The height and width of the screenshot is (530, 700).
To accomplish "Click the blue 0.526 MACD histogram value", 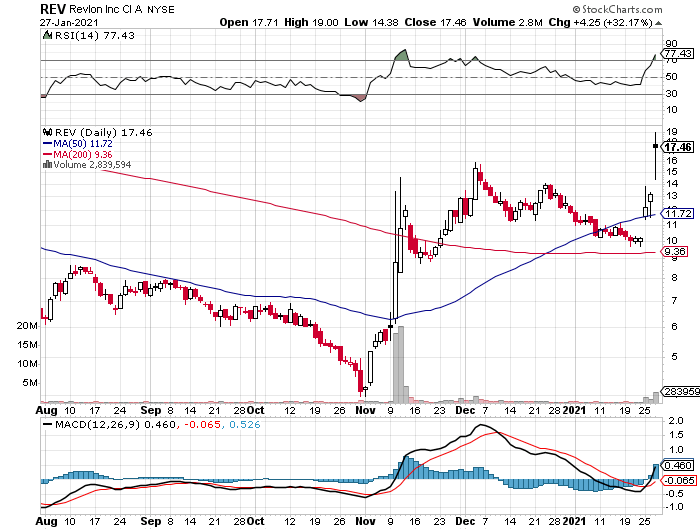I will click(245, 424).
